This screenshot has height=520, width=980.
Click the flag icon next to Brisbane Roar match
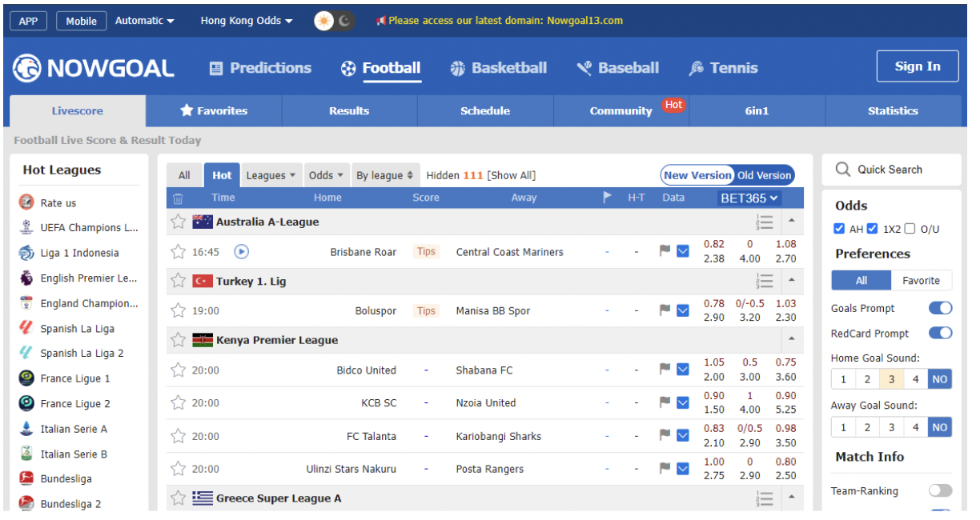coord(664,251)
